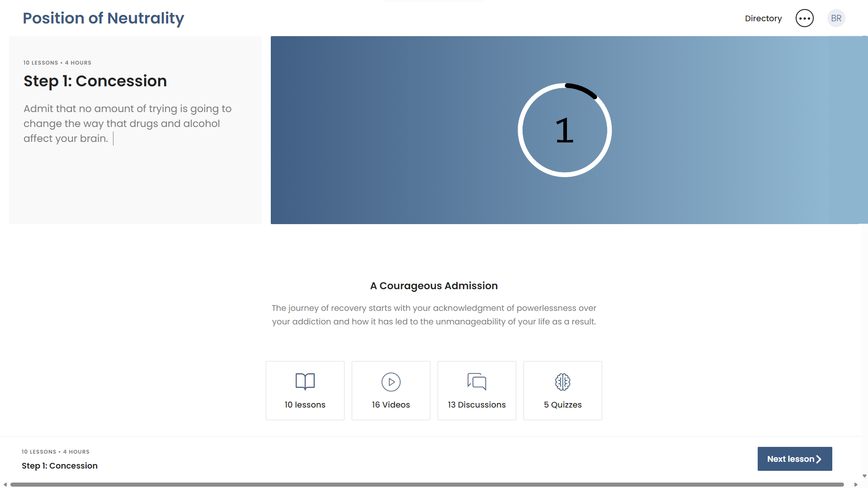Open the three-dot options menu
The width and height of the screenshot is (868, 488).
pos(804,18)
